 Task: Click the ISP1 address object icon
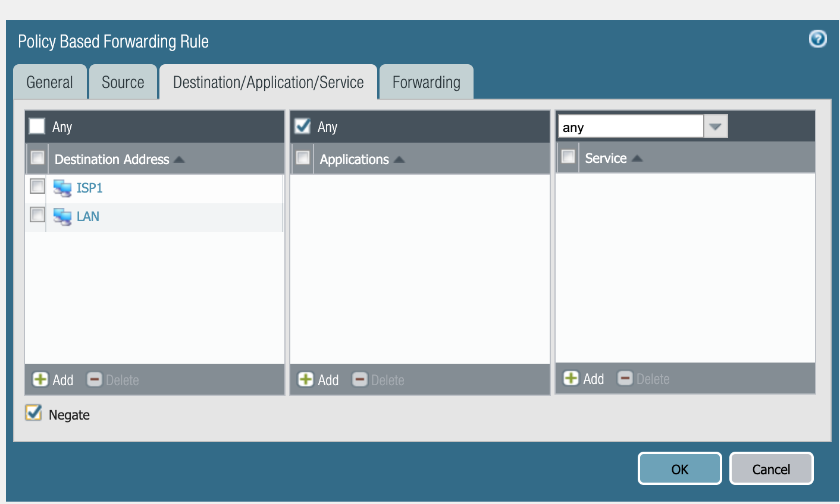[x=62, y=188]
